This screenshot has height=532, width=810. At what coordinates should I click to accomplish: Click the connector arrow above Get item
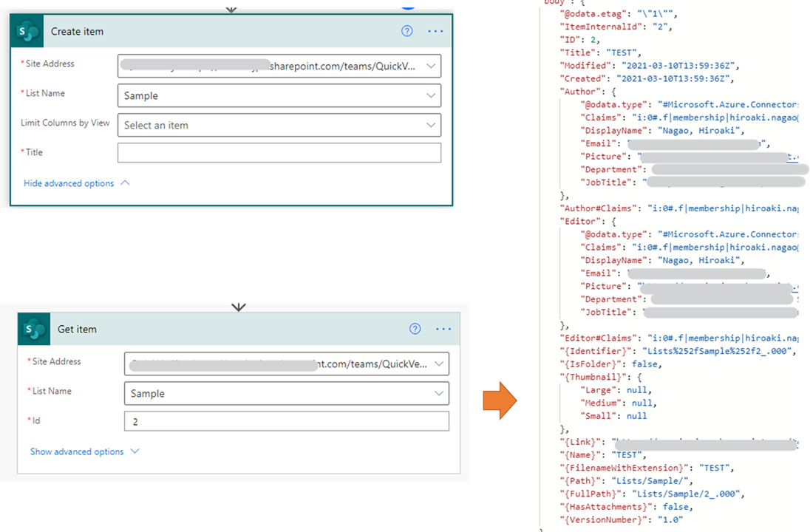238,307
